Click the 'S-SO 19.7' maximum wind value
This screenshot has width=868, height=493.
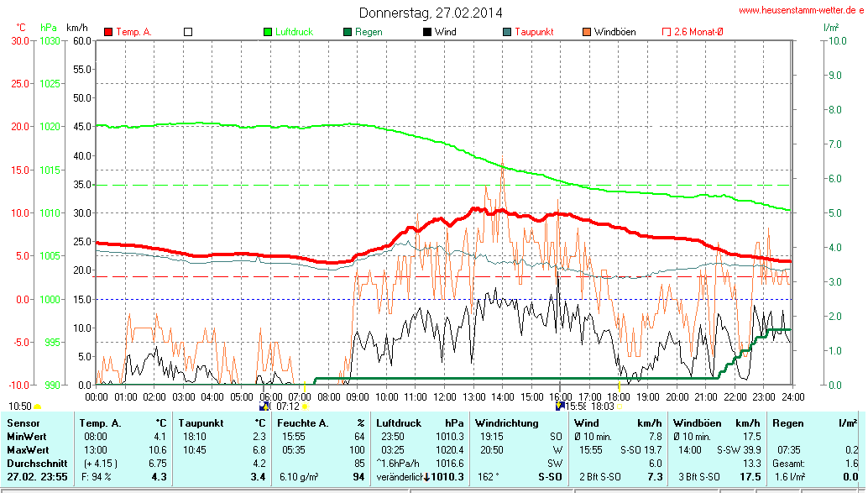(641, 450)
